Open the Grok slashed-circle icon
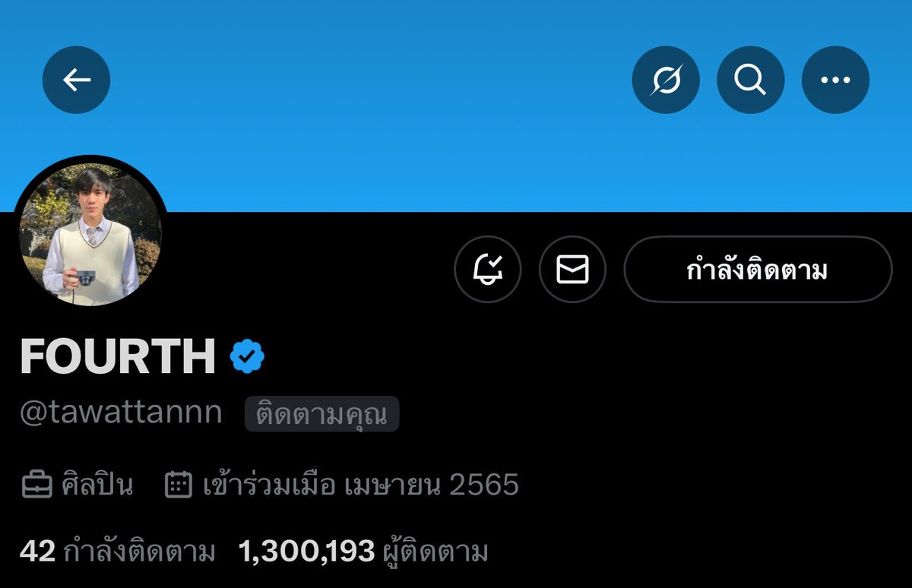 [666, 80]
